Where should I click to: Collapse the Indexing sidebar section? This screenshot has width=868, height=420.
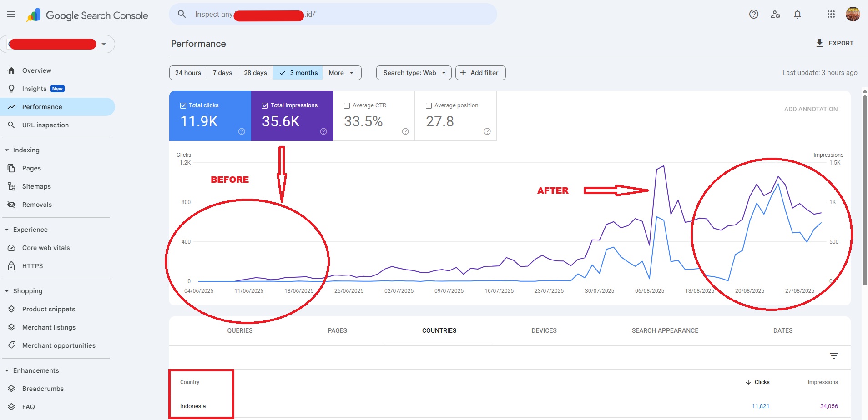tap(7, 150)
